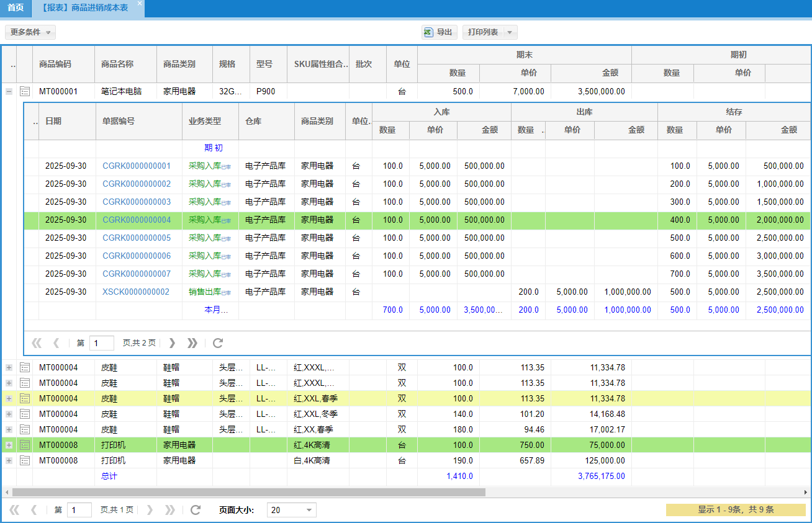
Task: Open detail icon for MT000001 笔记本电脑 row
Action: [25, 91]
